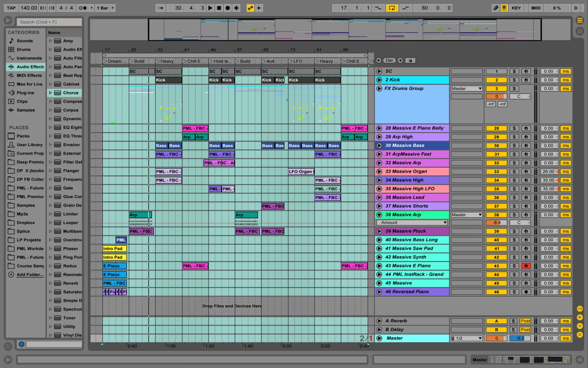Click the MIDI arrangement overdub plus icon
The width and height of the screenshot is (588, 368).
[x=236, y=8]
